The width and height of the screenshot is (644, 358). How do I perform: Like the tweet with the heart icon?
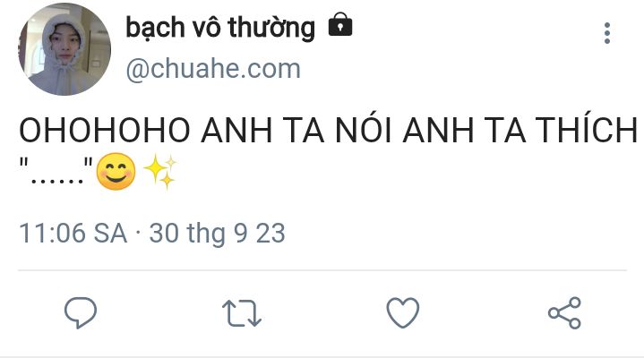[x=403, y=313]
